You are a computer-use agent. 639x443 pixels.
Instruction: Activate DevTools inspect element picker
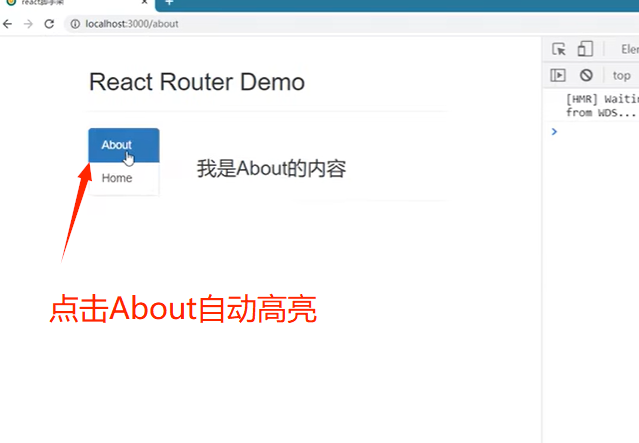[559, 49]
